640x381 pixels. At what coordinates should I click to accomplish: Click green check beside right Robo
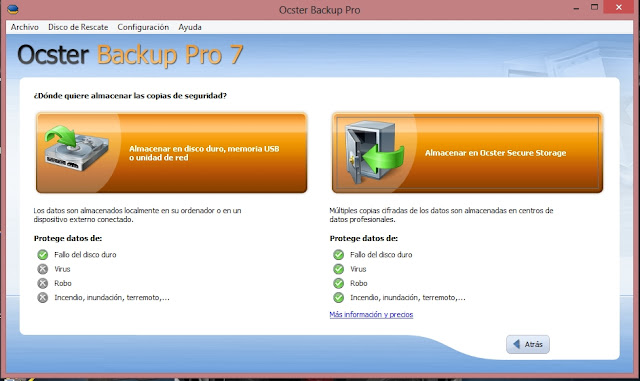(x=338, y=283)
